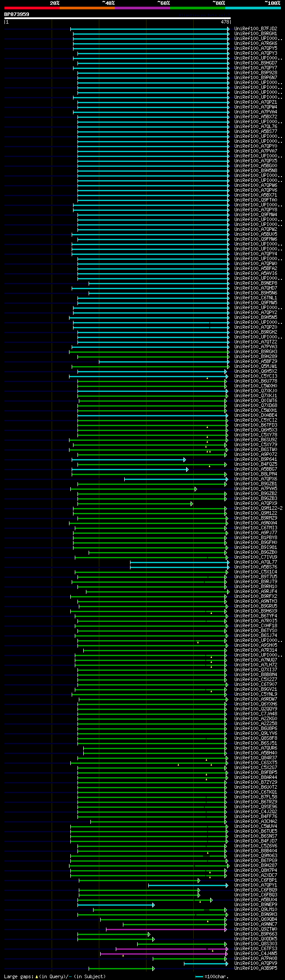This screenshot has height=980, width=285.
Task: Open UniRef100_B6U778 hit
Action: point(256,381)
